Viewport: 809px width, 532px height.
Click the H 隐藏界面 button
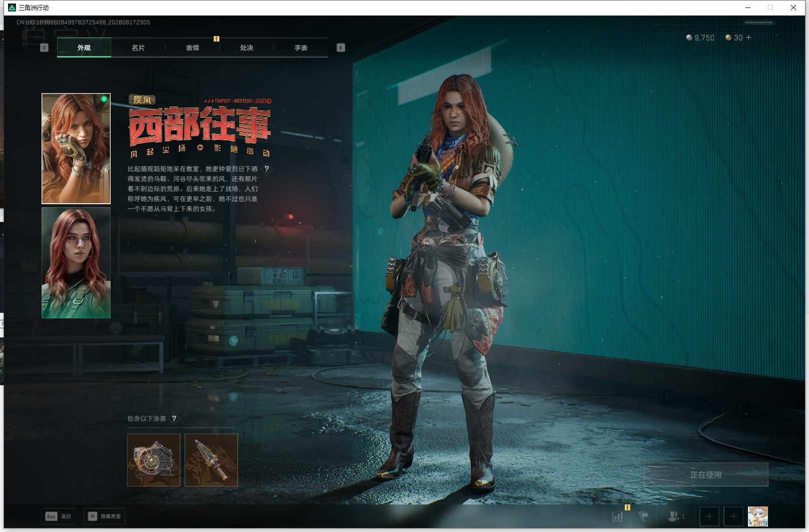point(104,516)
